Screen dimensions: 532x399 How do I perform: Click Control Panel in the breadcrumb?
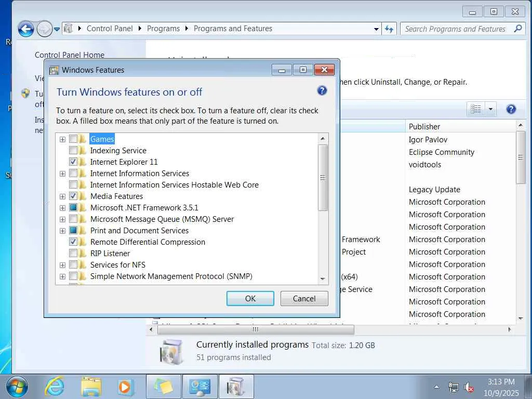(110, 29)
